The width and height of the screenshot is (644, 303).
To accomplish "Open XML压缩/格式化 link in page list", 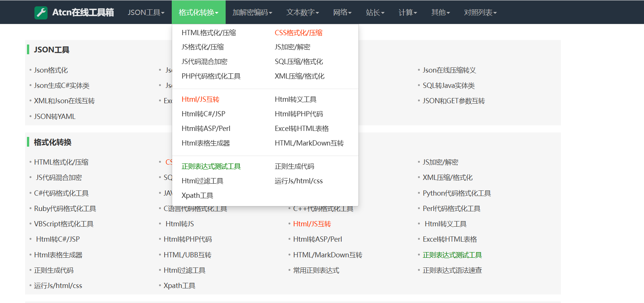I will point(448,177).
